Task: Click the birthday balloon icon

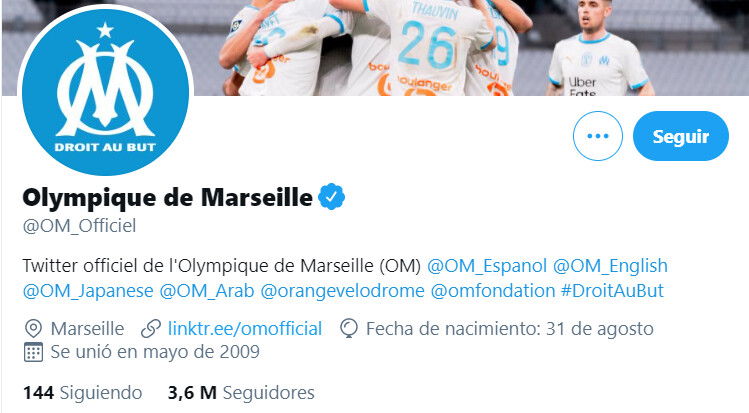Action: (349, 329)
